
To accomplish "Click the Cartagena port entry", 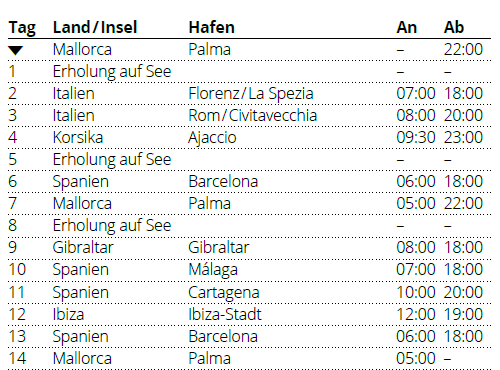I will 224,292.
